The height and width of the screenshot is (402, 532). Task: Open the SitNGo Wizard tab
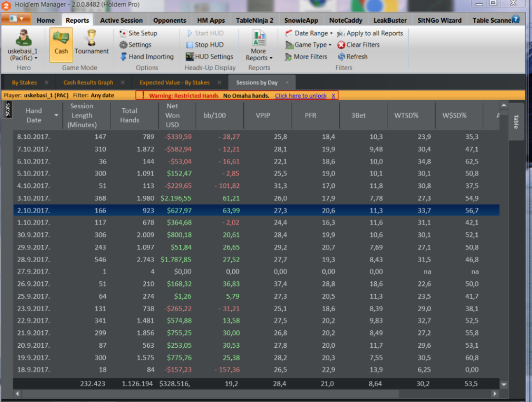tap(439, 20)
